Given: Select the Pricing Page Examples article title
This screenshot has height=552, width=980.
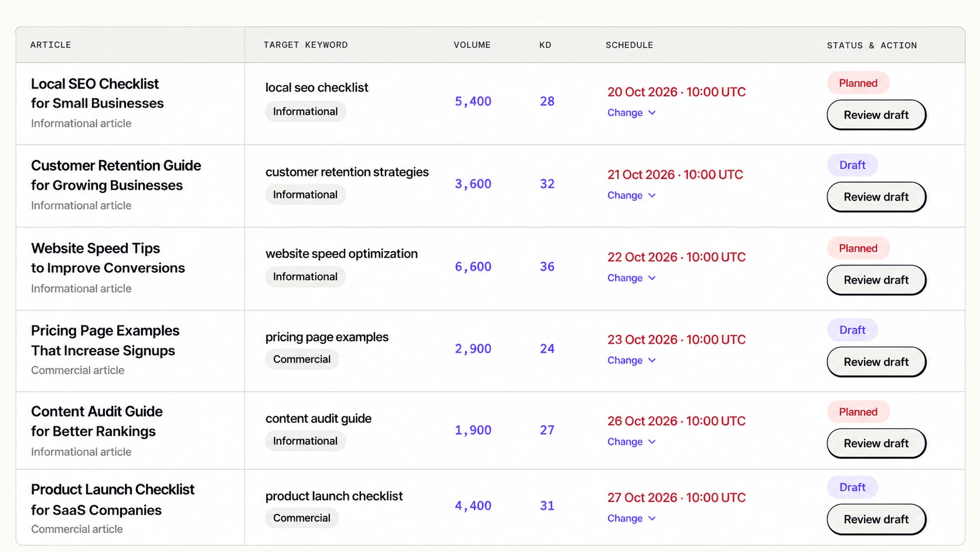Looking at the screenshot, I should pyautogui.click(x=106, y=340).
